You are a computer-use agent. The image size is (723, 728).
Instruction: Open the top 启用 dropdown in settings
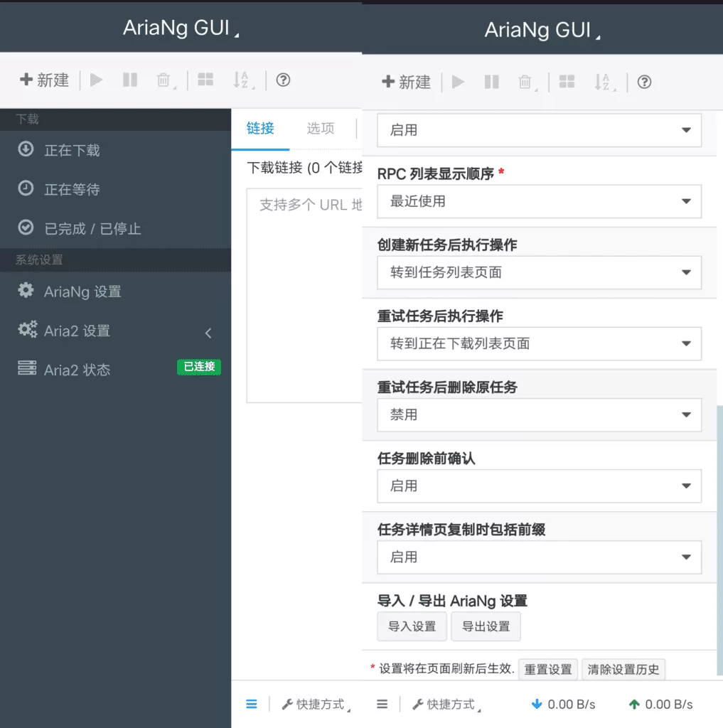539,131
